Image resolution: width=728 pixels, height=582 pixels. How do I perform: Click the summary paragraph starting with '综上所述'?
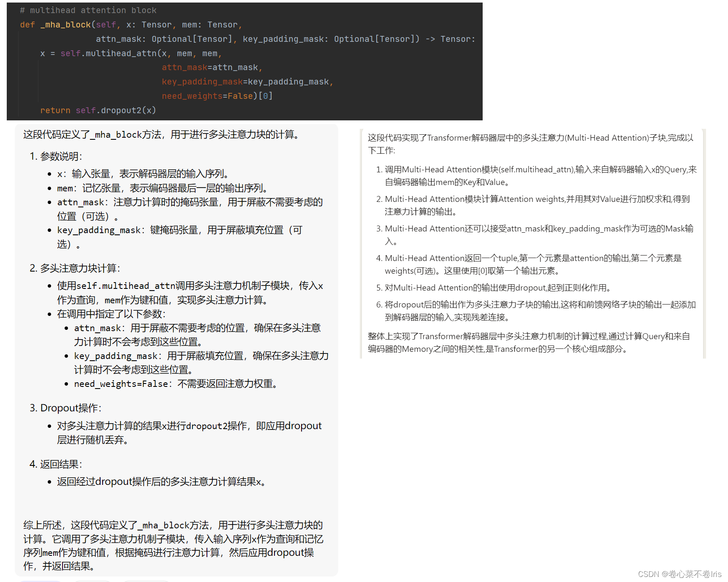click(x=174, y=546)
